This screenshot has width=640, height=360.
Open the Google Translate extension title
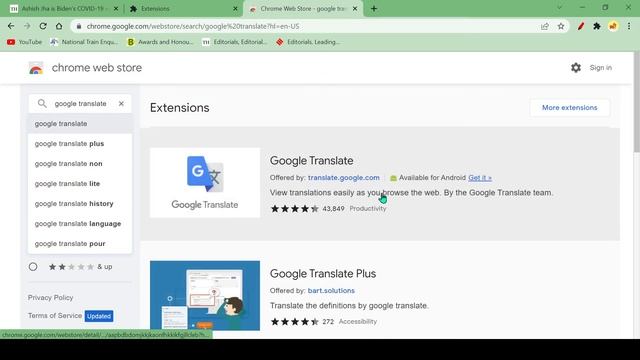[311, 160]
